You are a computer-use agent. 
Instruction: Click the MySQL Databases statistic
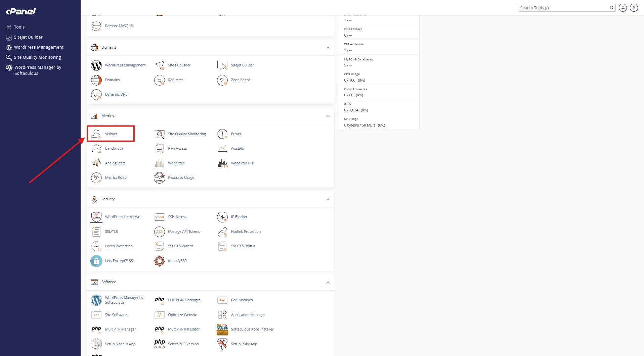coord(378,62)
